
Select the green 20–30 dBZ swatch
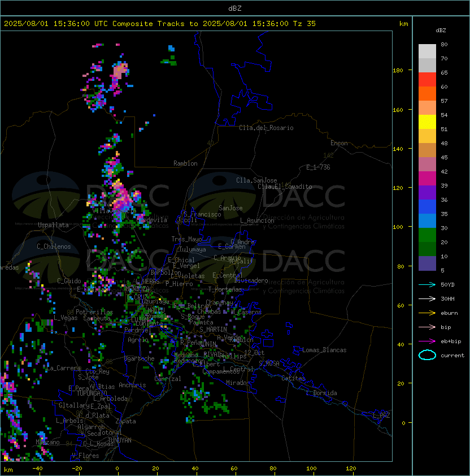(x=427, y=235)
